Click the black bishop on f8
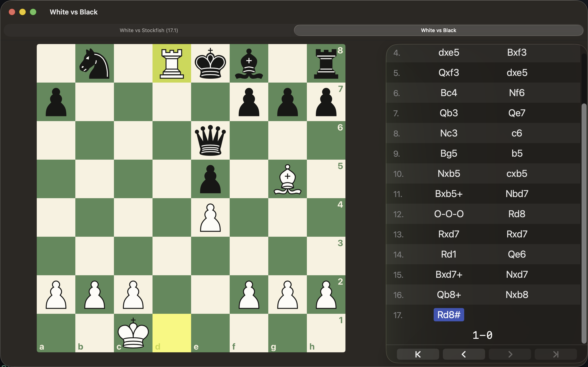The image size is (588, 367). pyautogui.click(x=249, y=63)
